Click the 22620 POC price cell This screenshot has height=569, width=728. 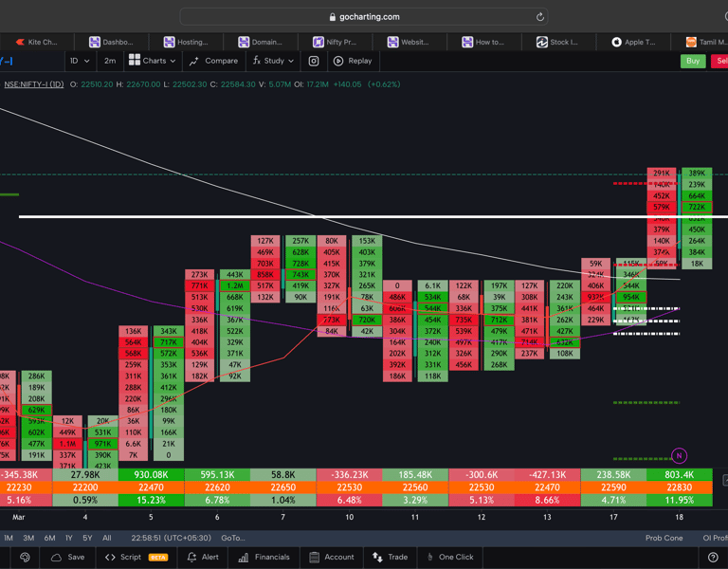point(217,487)
